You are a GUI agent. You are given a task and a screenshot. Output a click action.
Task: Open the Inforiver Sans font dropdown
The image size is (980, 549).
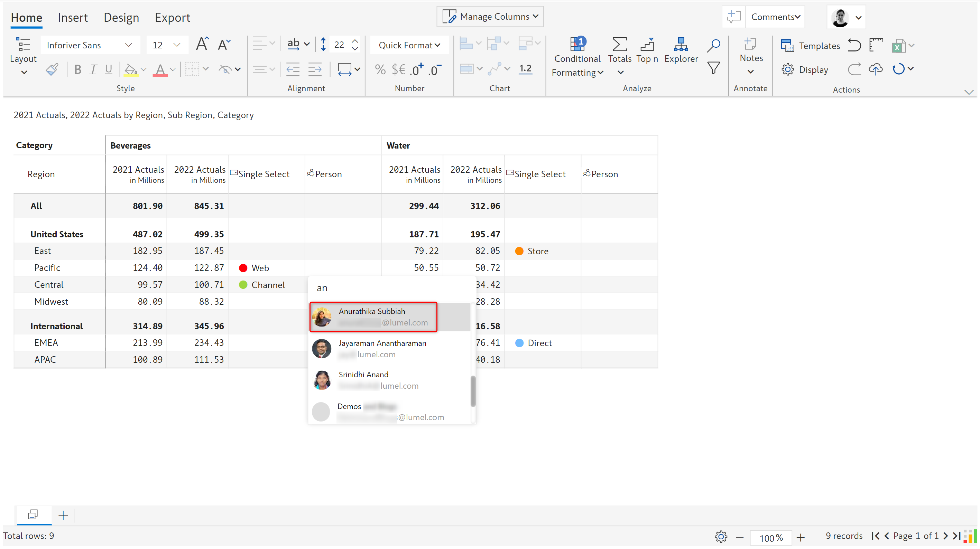(90, 45)
